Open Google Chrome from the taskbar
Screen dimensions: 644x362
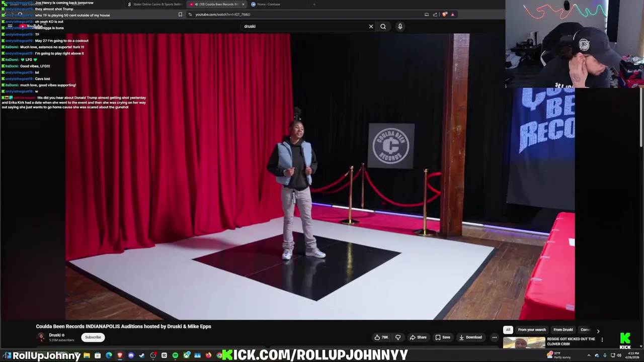click(219, 355)
